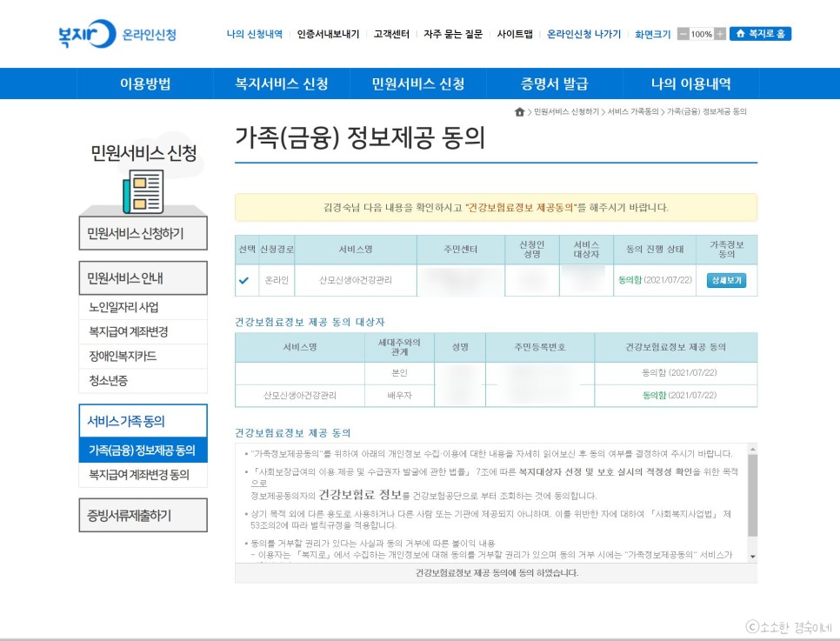Click the 100% screen size value
The width and height of the screenshot is (840, 641).
[701, 34]
